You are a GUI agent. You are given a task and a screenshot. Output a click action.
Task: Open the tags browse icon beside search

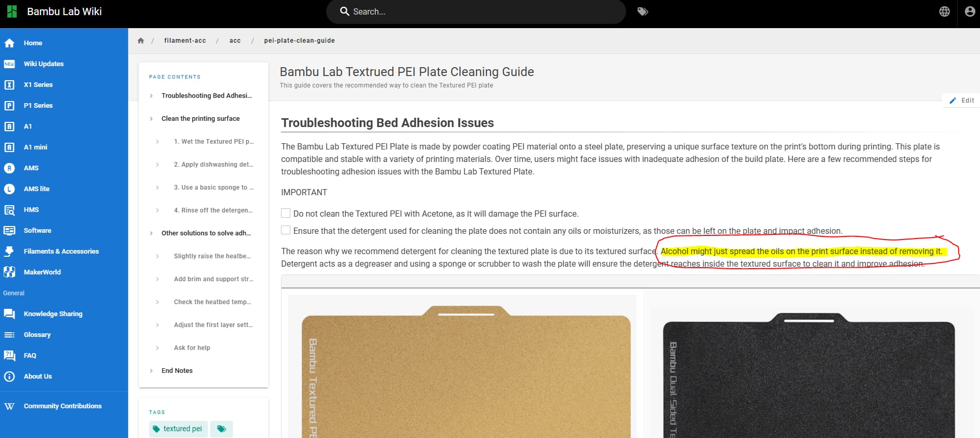643,11
